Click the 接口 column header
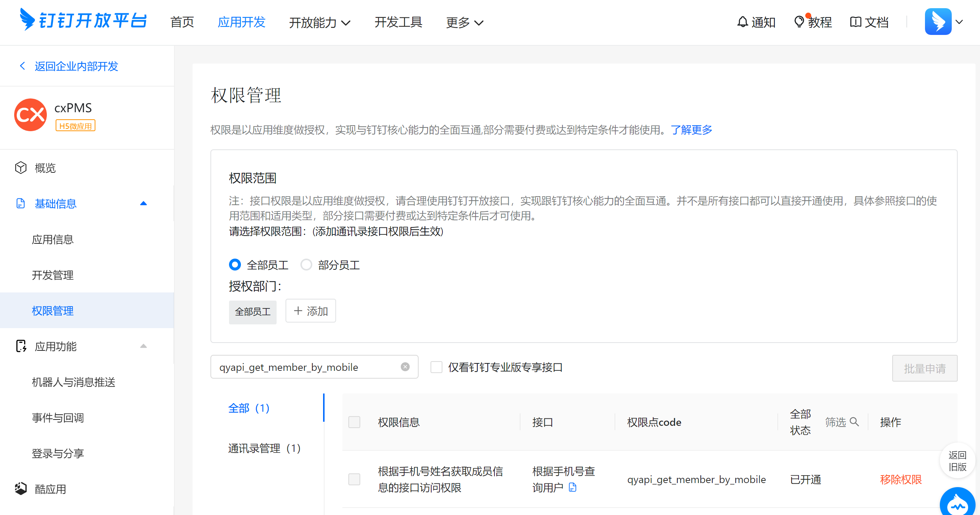The image size is (980, 515). click(x=542, y=422)
